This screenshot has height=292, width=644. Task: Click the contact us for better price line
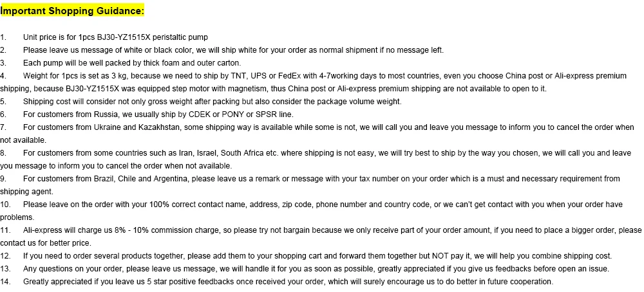tap(46, 242)
